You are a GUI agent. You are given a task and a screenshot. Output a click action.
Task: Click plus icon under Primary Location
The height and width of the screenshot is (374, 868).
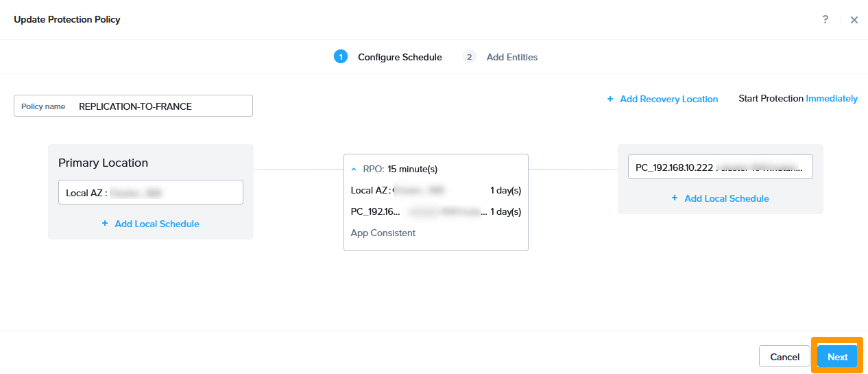pos(105,224)
